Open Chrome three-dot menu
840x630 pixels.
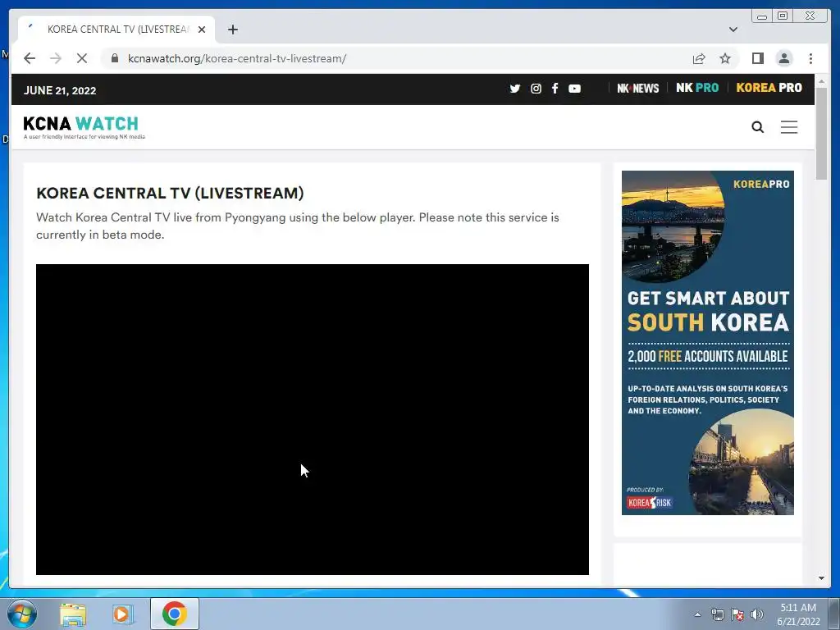810,58
